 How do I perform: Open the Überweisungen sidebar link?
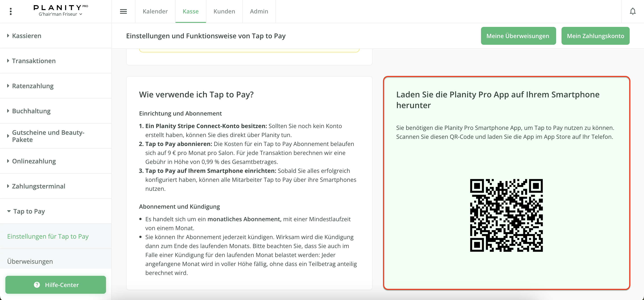click(30, 261)
